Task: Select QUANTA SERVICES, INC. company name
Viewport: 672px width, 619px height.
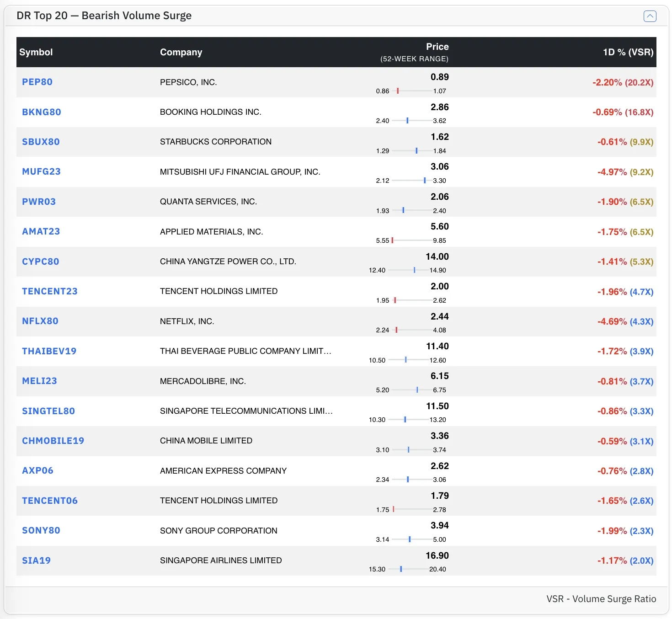Action: [208, 202]
